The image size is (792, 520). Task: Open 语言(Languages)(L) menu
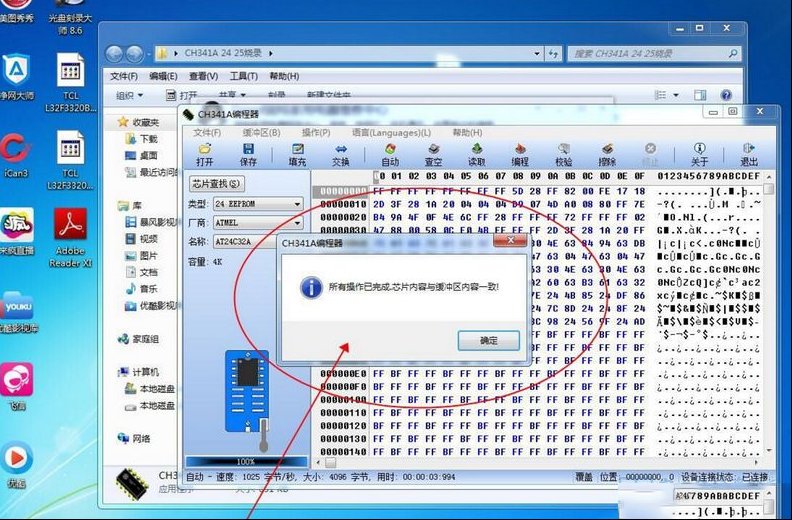coord(391,132)
